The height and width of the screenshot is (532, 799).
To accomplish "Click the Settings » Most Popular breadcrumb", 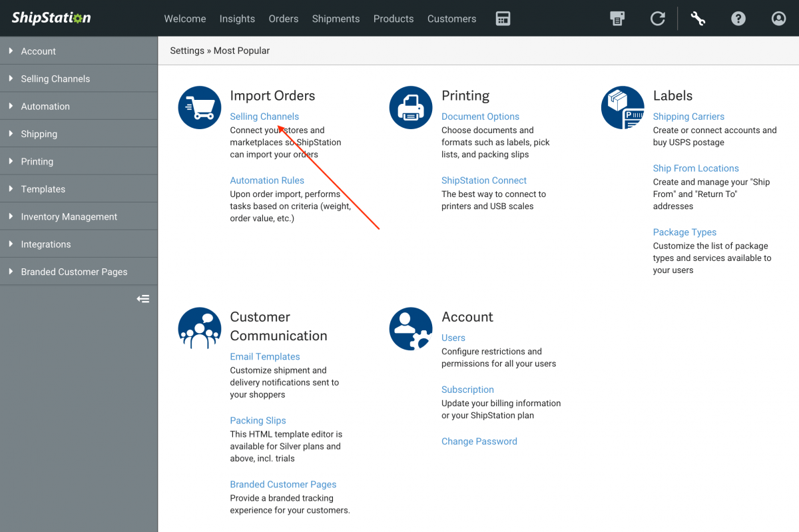I will point(220,51).
